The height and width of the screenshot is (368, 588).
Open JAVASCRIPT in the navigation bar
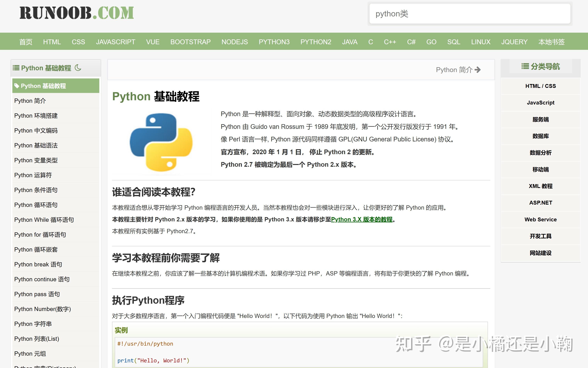[116, 42]
